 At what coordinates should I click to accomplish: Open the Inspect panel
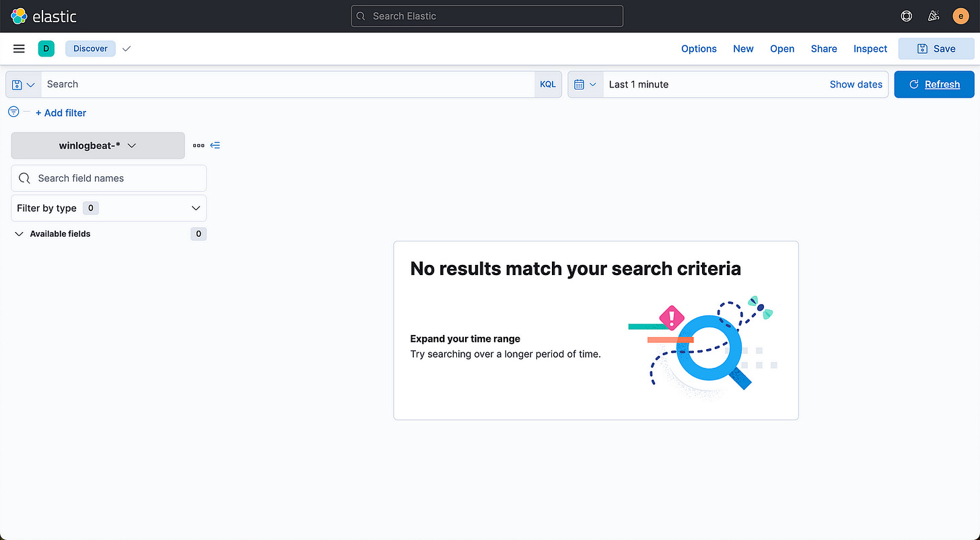(x=870, y=48)
